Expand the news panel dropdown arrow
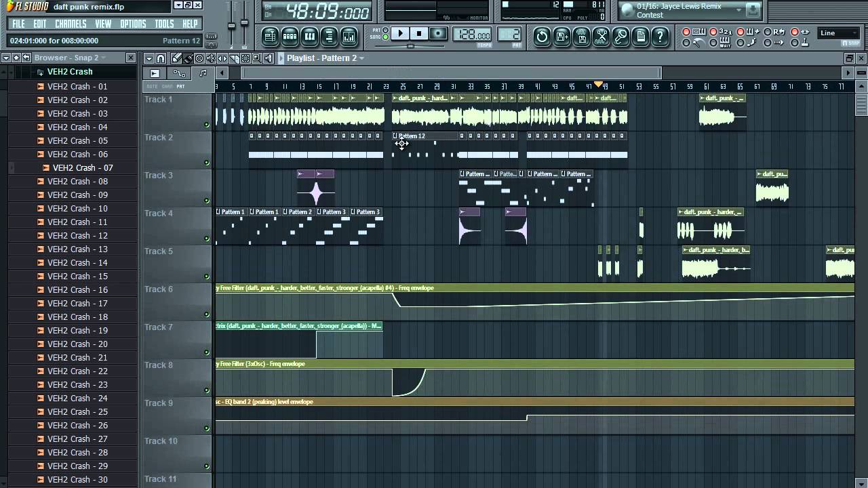 click(x=738, y=10)
